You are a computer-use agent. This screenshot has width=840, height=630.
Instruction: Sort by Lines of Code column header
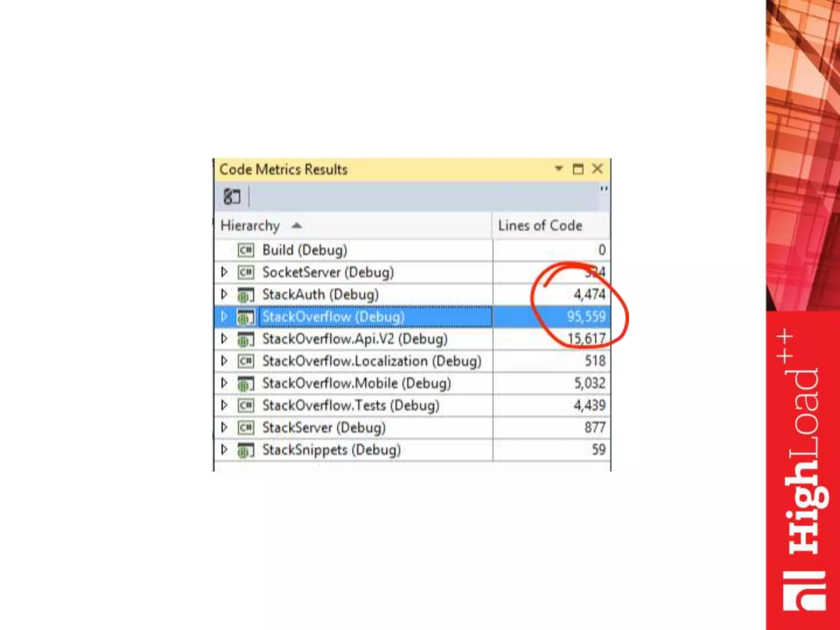click(540, 226)
